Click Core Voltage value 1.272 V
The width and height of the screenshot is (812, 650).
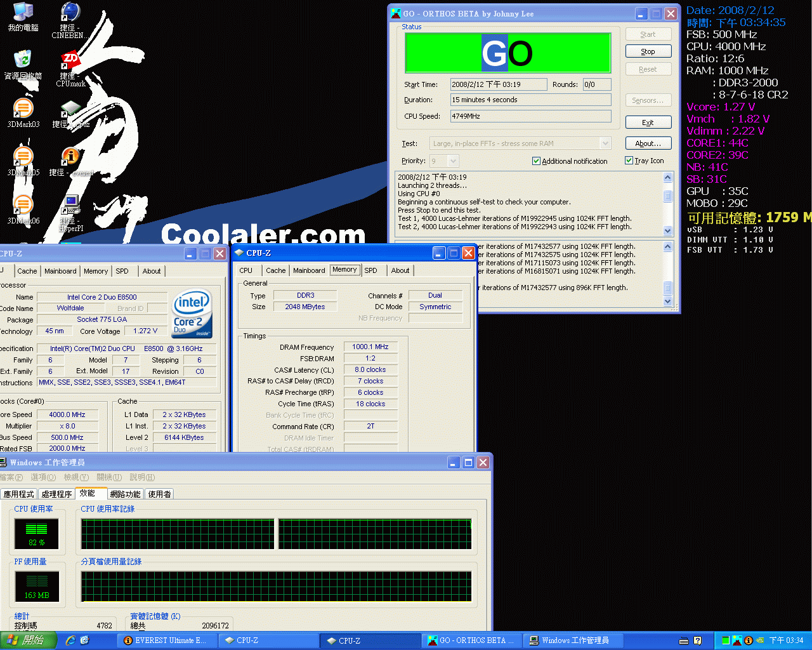click(x=145, y=331)
